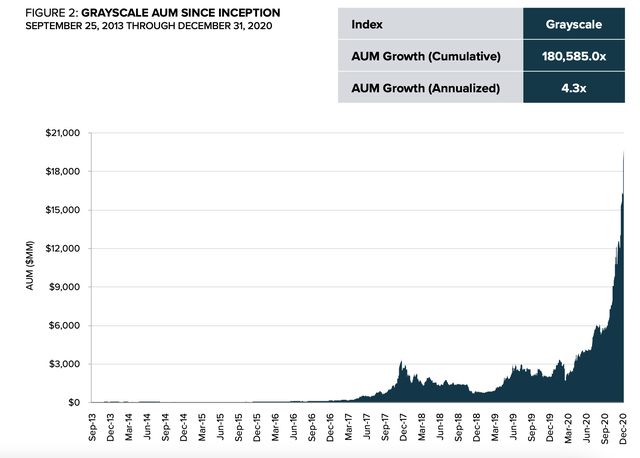Click the 'Mar-19' x-axis label
Viewport: 640px width, 458px height.
[x=495, y=427]
